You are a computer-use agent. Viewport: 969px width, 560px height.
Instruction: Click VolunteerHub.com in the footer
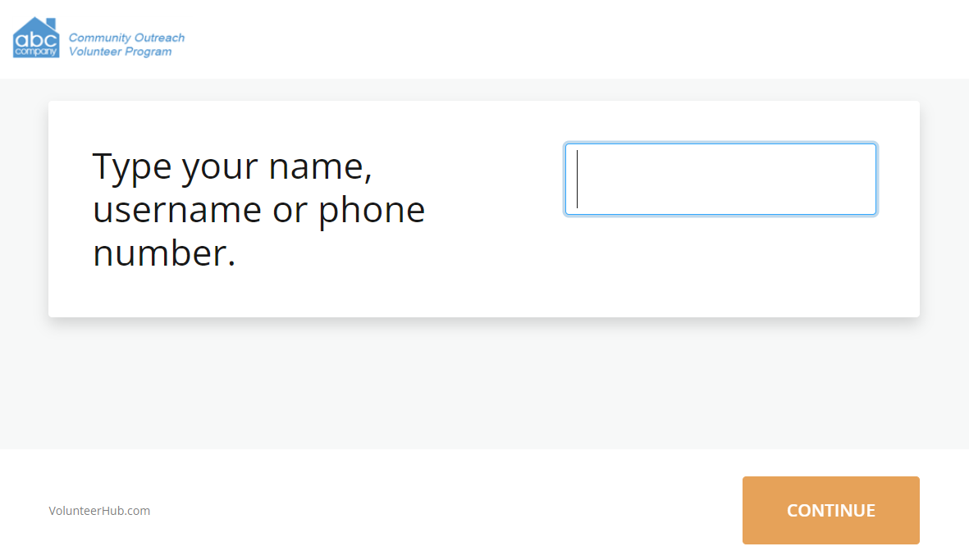(x=100, y=510)
